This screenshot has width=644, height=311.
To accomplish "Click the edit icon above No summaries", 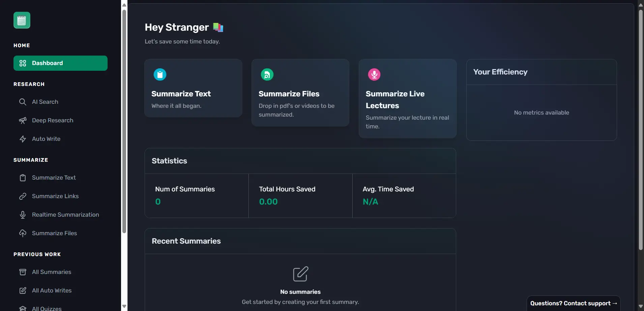I will 300,274.
